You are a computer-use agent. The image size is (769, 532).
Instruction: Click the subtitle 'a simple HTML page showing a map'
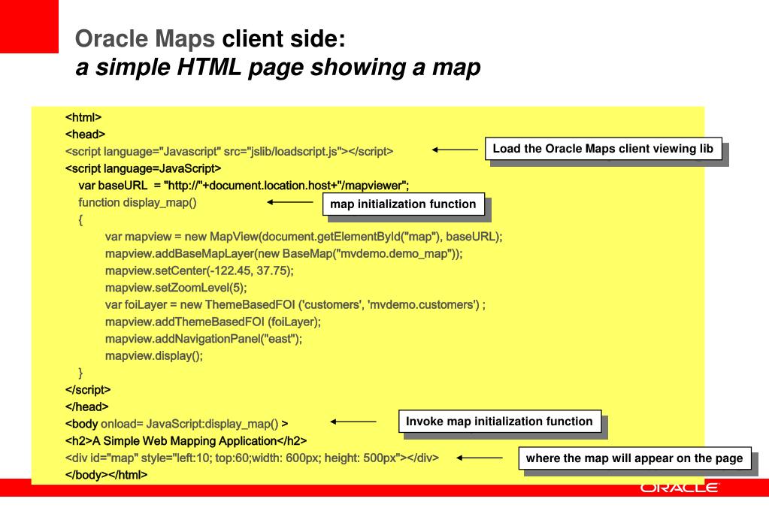[x=277, y=67]
